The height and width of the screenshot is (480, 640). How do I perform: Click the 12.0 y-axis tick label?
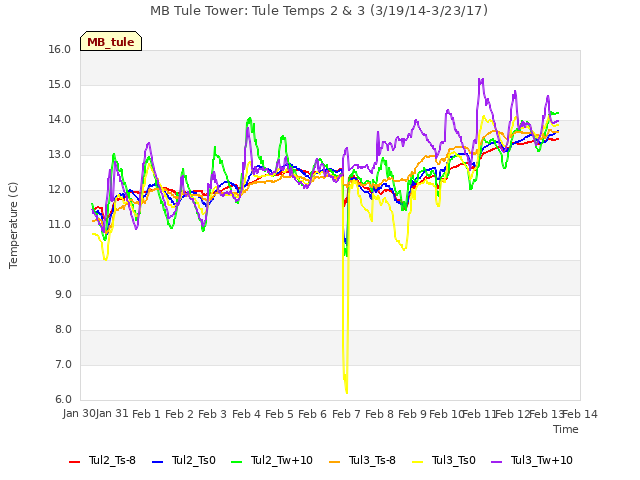pos(60,190)
